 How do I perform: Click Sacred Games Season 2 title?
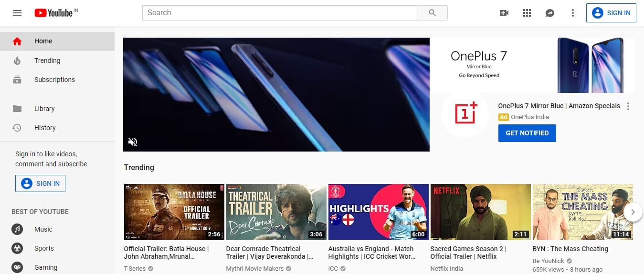468,253
